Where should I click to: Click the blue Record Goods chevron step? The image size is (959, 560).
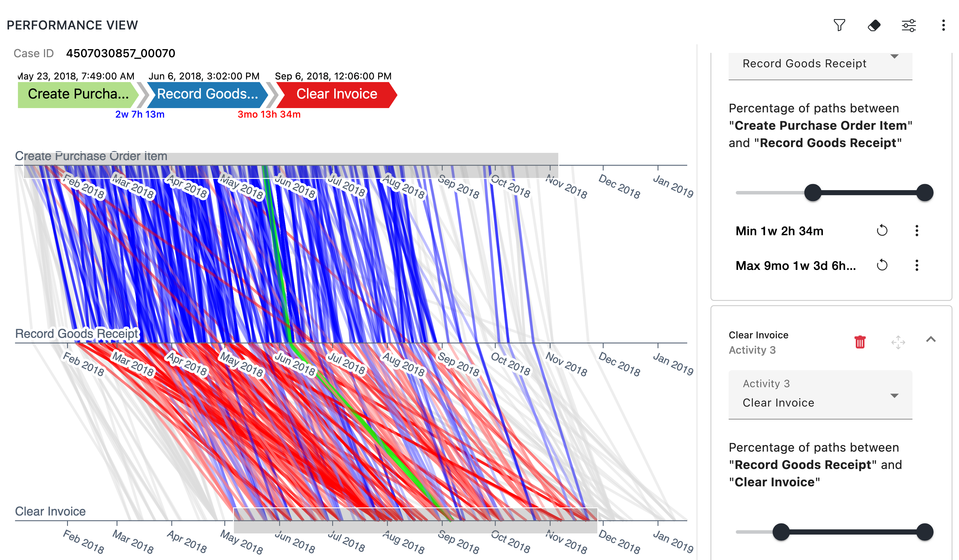pos(207,94)
